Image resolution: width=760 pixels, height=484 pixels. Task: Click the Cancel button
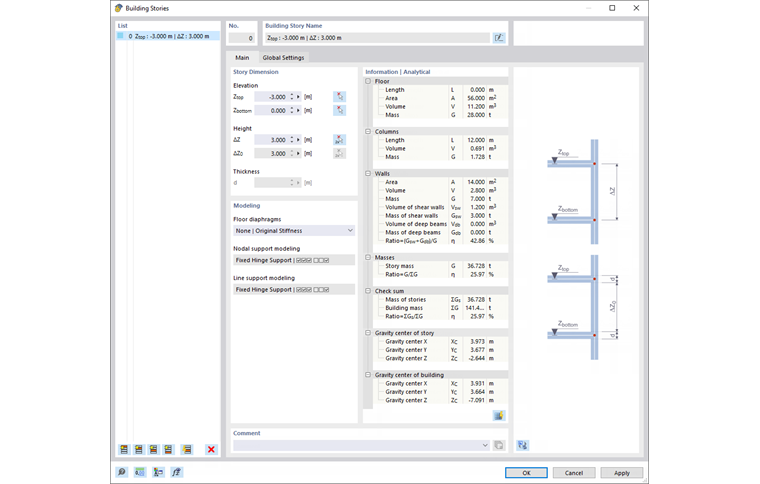pyautogui.click(x=574, y=473)
